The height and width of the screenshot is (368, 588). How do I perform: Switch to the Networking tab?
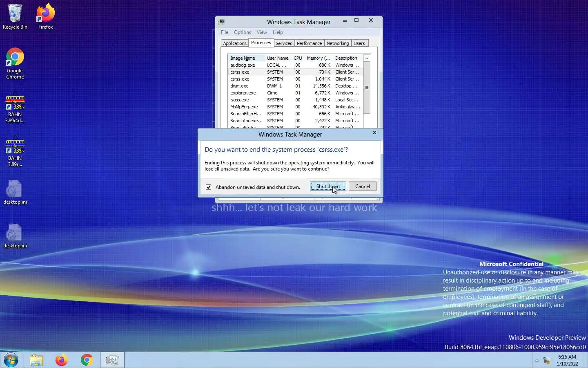click(338, 43)
